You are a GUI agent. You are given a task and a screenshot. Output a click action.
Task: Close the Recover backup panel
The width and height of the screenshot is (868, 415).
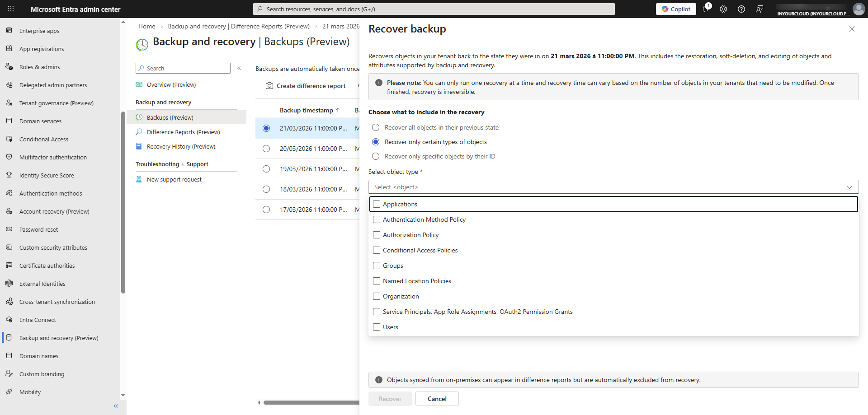[852, 29]
